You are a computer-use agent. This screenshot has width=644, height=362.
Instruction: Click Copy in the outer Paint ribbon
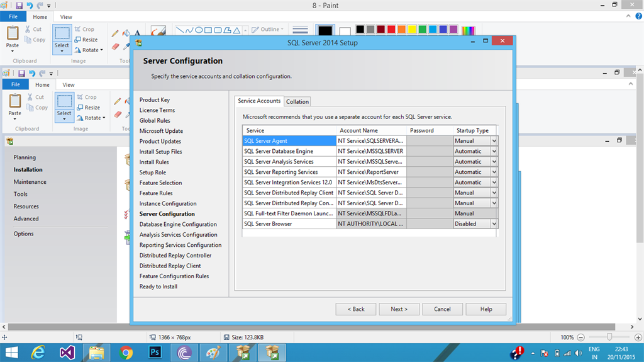click(35, 40)
